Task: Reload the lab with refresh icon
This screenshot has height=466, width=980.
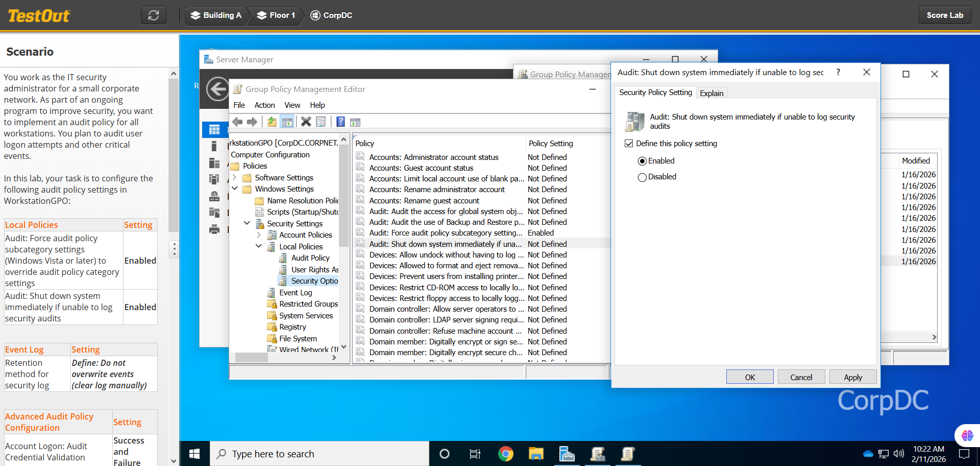Action: (154, 15)
